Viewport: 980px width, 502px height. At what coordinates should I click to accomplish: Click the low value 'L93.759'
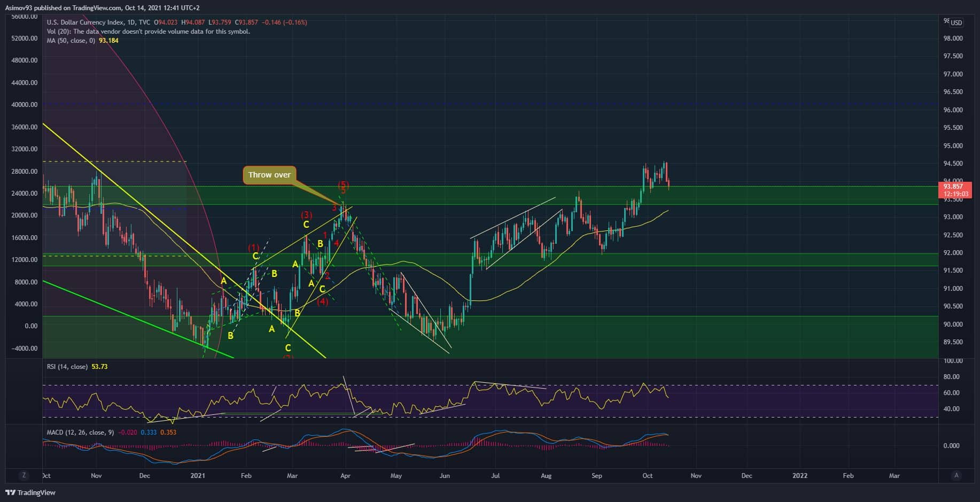pyautogui.click(x=220, y=22)
